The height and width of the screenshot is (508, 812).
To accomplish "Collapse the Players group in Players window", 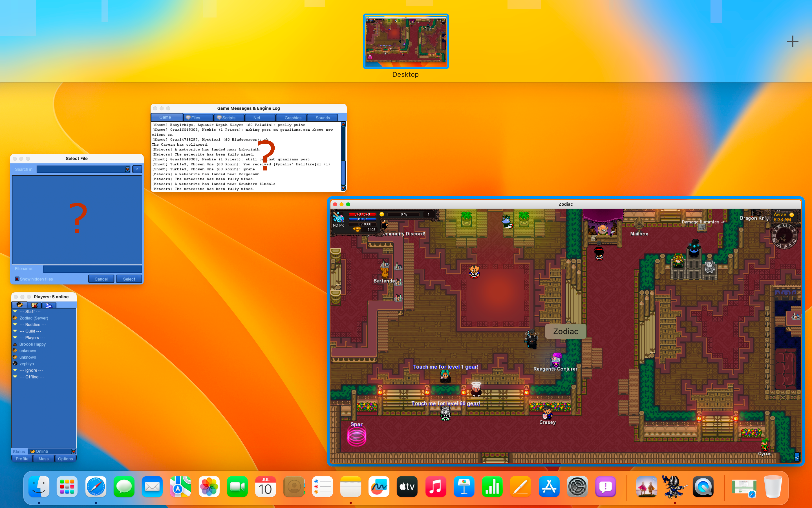I will click(15, 338).
